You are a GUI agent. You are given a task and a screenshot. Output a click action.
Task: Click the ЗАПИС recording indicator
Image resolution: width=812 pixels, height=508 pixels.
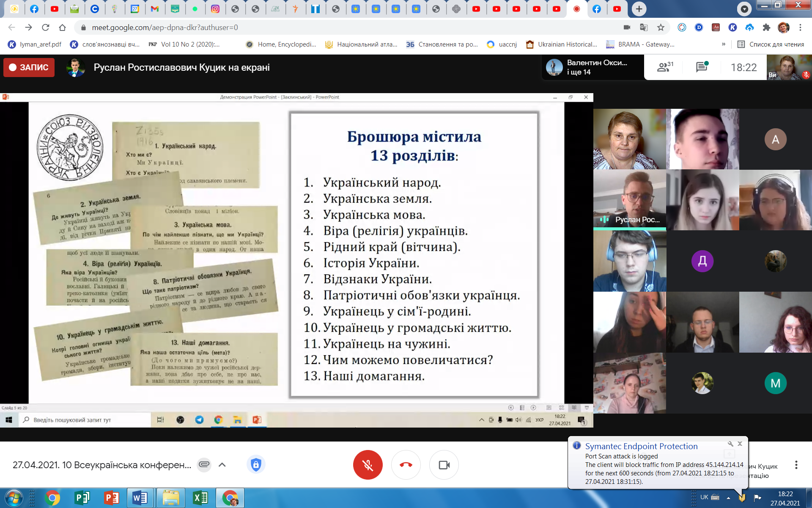(x=29, y=67)
